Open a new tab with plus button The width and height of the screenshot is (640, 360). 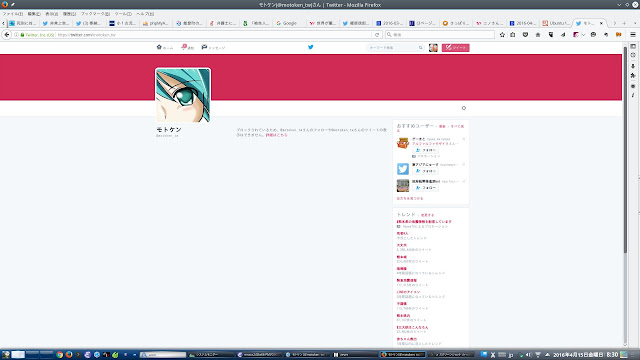(624, 23)
